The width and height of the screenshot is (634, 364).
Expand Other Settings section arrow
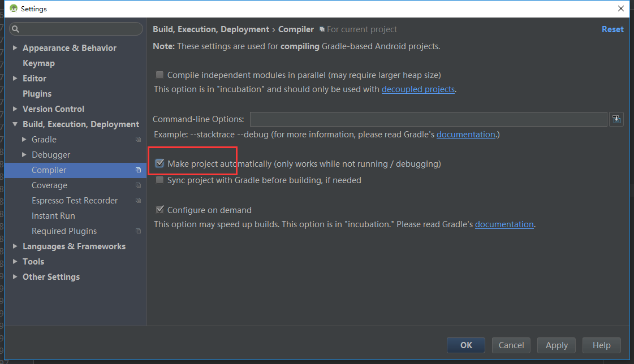point(15,277)
